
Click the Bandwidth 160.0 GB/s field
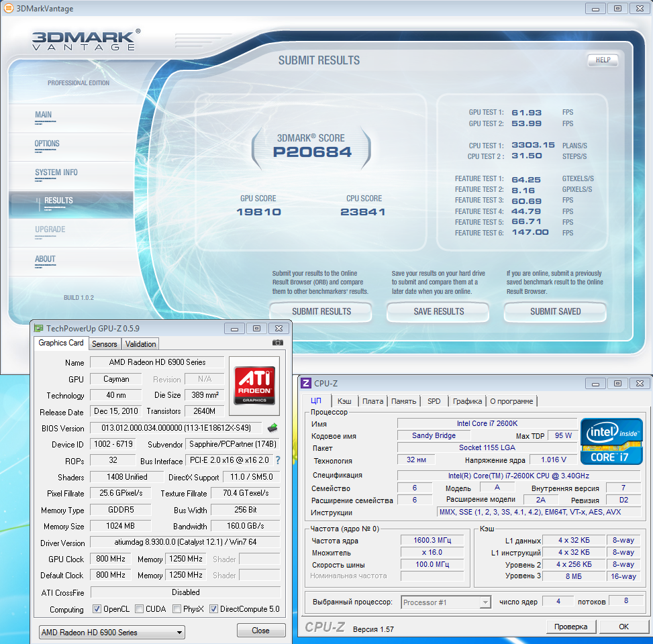(245, 526)
